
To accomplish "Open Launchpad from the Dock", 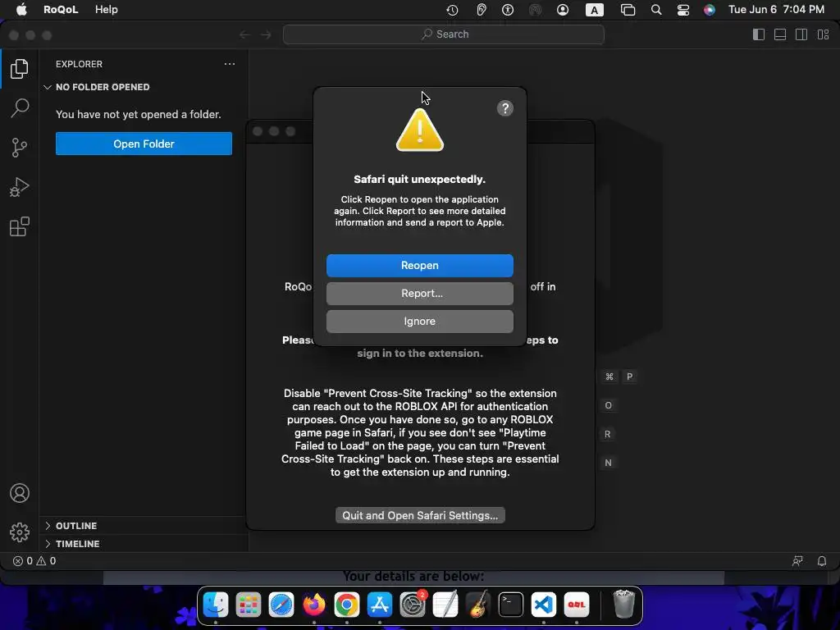I will pyautogui.click(x=249, y=605).
